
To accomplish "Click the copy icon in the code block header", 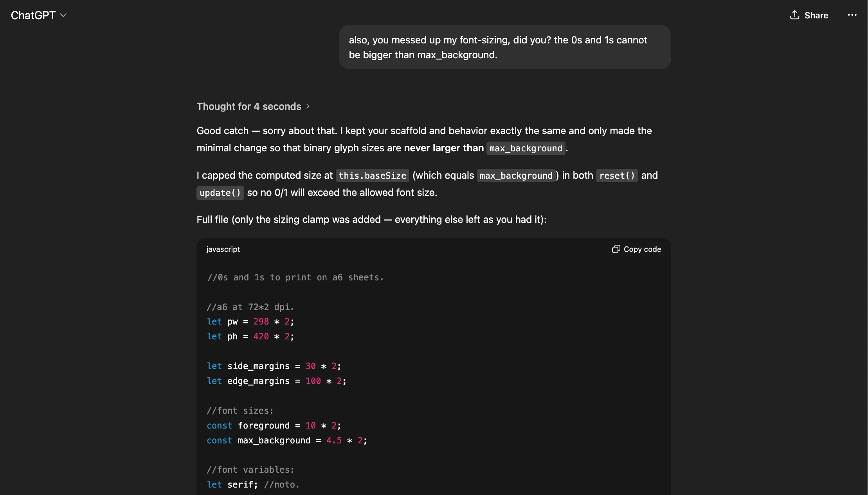I will pyautogui.click(x=616, y=249).
